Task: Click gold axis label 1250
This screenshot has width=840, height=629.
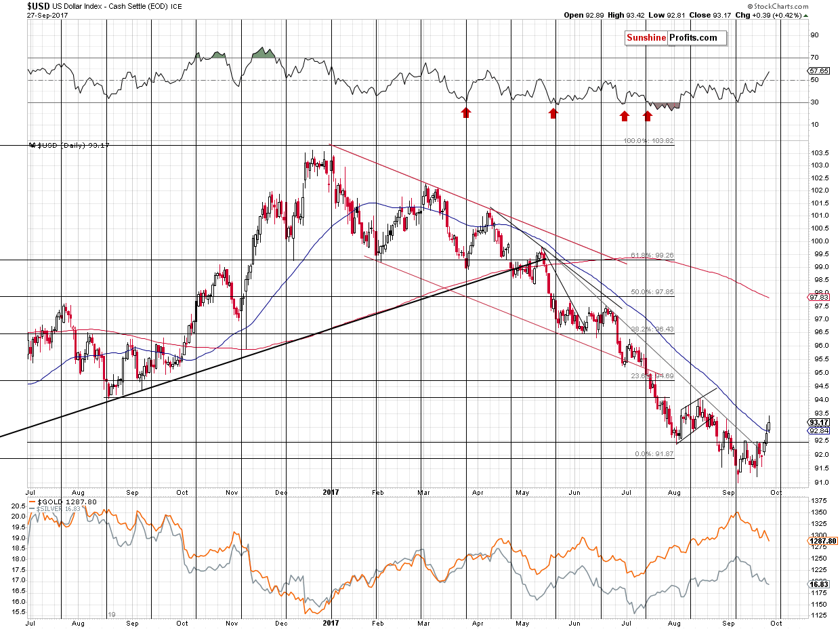Action: tap(818, 558)
